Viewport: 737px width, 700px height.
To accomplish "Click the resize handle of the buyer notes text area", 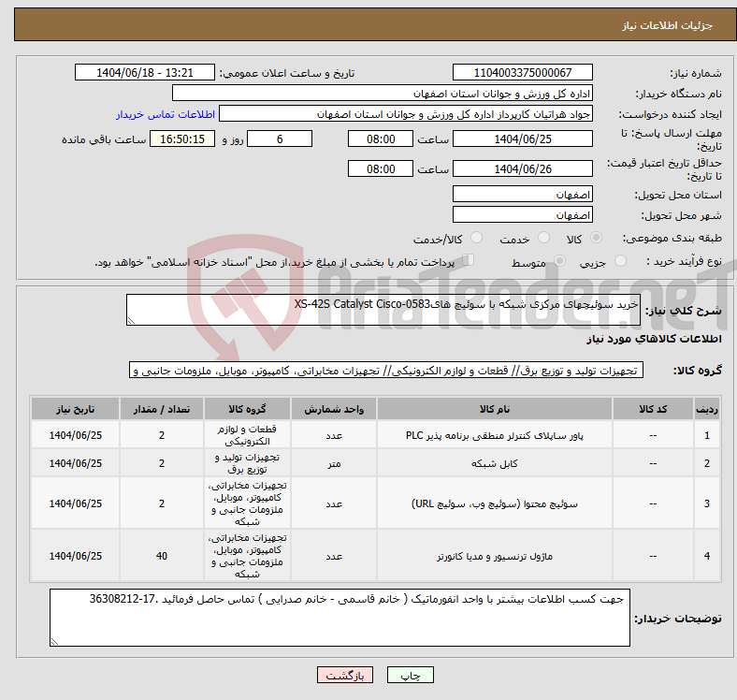I will pyautogui.click(x=54, y=642).
